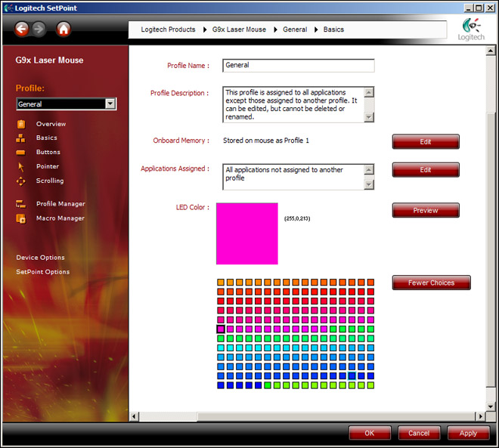Click the large magenta LED color preview
Viewport: 499px width, 448px height.
coord(247,233)
